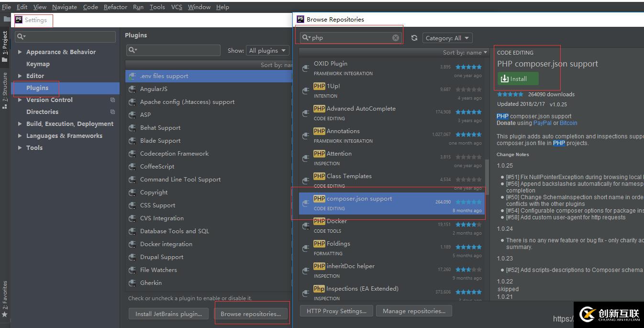The width and height of the screenshot is (644, 328).
Task: Select PHP Class Templates plugin row
Action: coord(392,181)
